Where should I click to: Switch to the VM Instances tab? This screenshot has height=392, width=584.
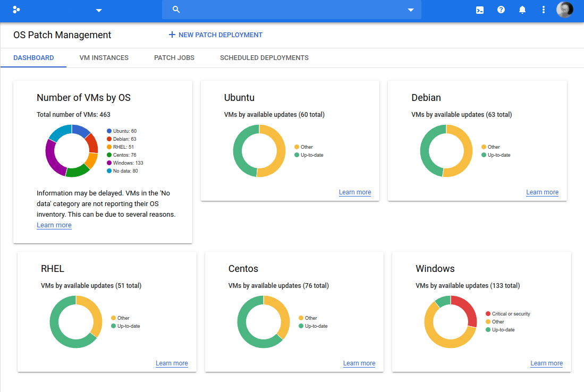coord(104,58)
